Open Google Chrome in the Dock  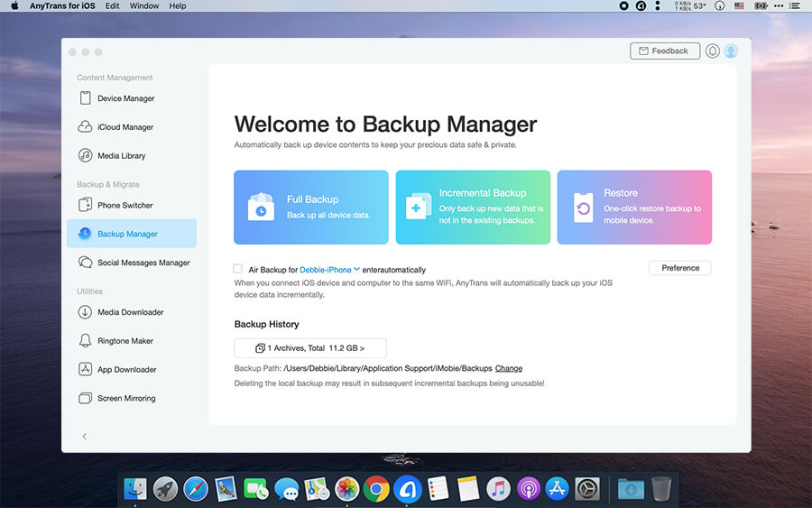(376, 489)
